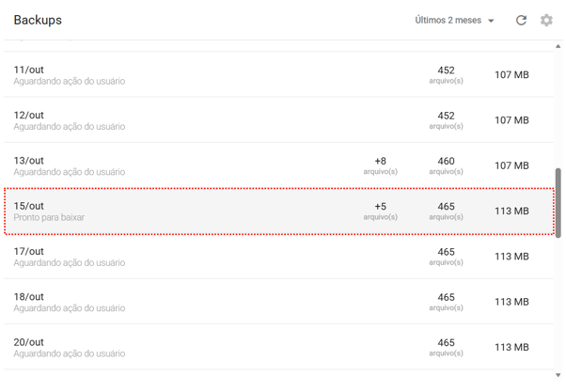Click the 107 MB size on 12/out
The width and height of the screenshot is (566, 392).
(x=511, y=120)
